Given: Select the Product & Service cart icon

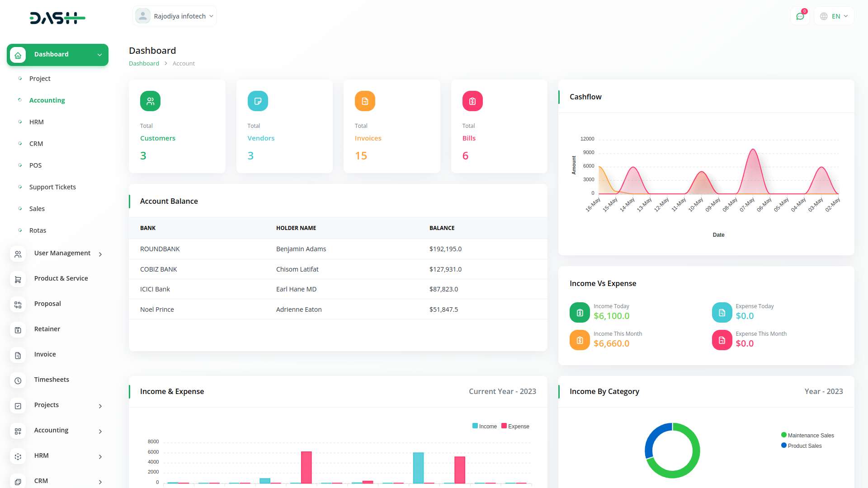Looking at the screenshot, I should [18, 279].
